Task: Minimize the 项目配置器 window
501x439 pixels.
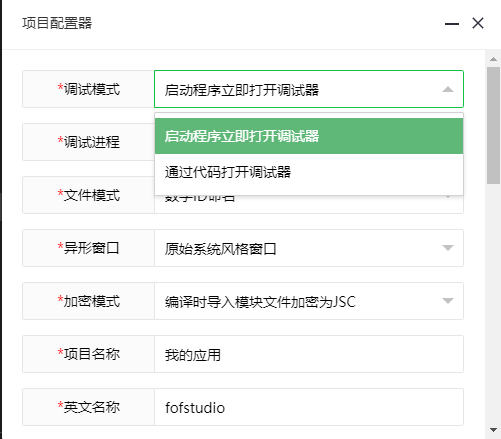Action: click(x=452, y=24)
